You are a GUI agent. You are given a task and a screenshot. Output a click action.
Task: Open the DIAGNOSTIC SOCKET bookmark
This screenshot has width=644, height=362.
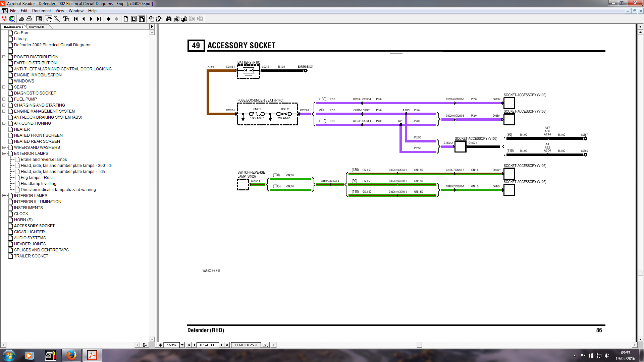(x=35, y=93)
